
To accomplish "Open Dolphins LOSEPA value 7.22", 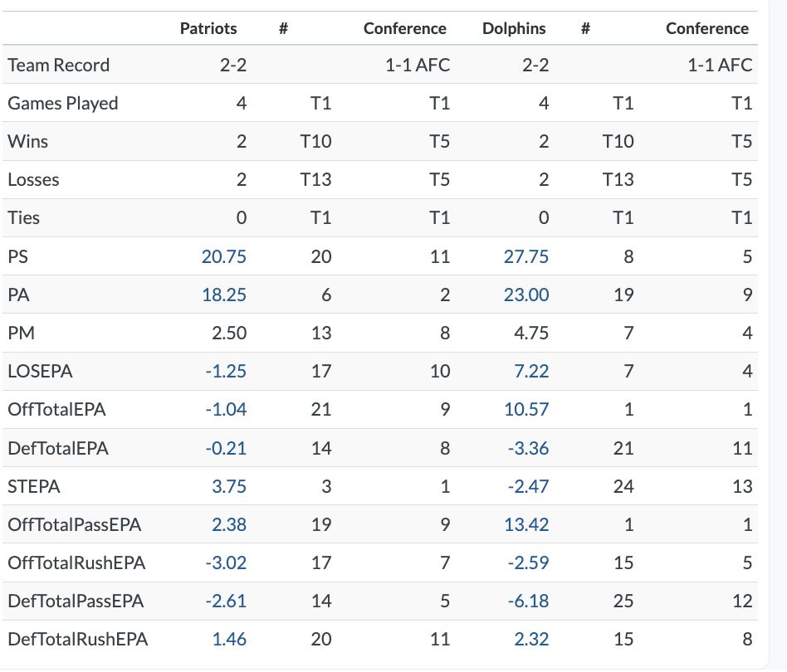I will 532,371.
